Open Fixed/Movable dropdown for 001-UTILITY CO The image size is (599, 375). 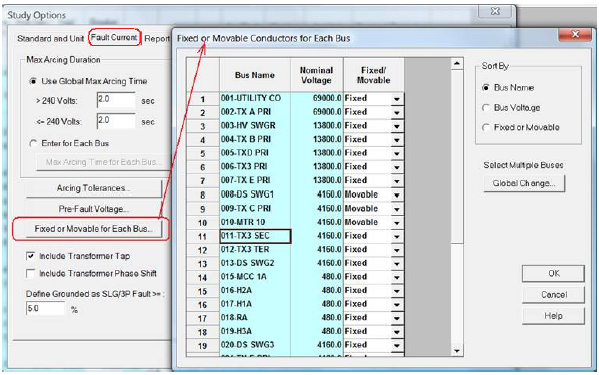397,99
